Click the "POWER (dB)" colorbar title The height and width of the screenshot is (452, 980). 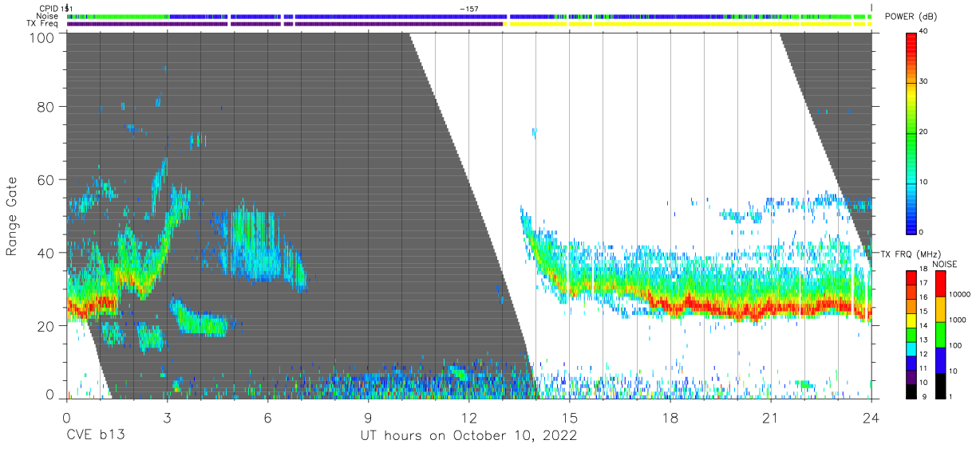click(x=911, y=18)
